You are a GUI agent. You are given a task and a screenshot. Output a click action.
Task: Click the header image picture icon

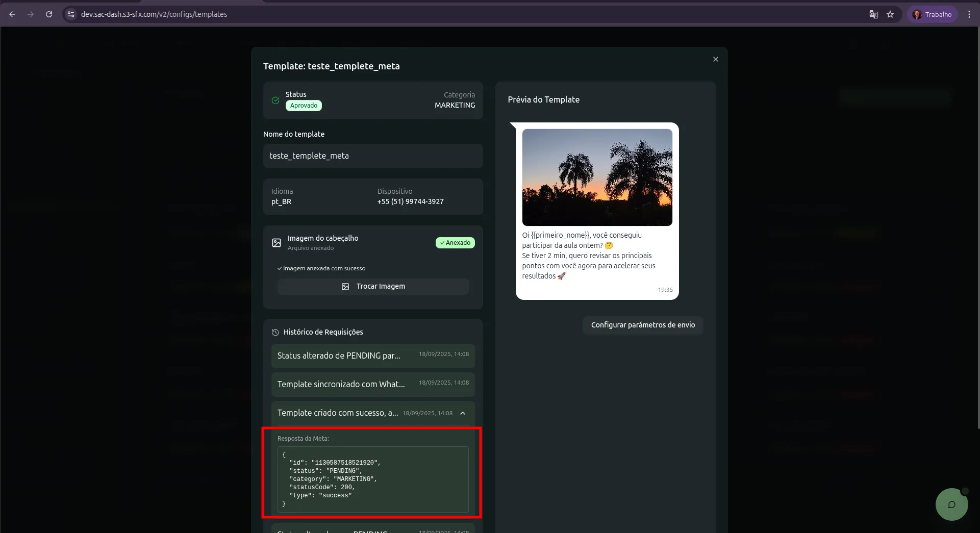[x=277, y=243]
